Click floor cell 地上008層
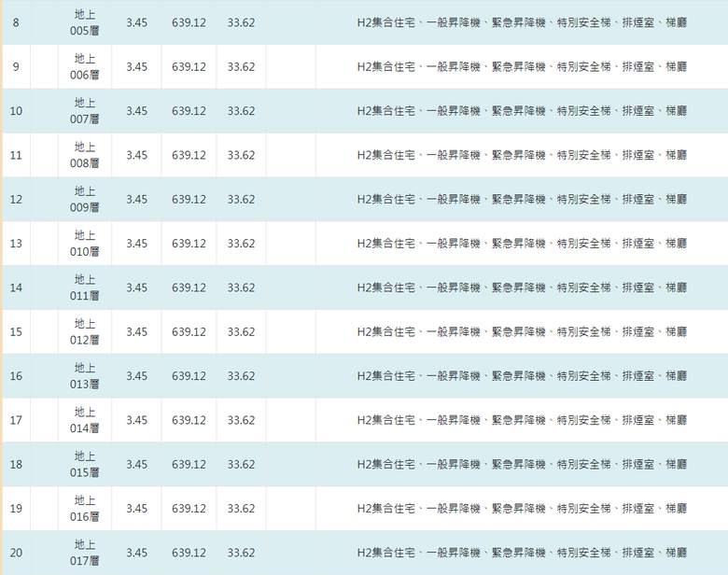Viewport: 728px width, 575px height. coord(85,155)
